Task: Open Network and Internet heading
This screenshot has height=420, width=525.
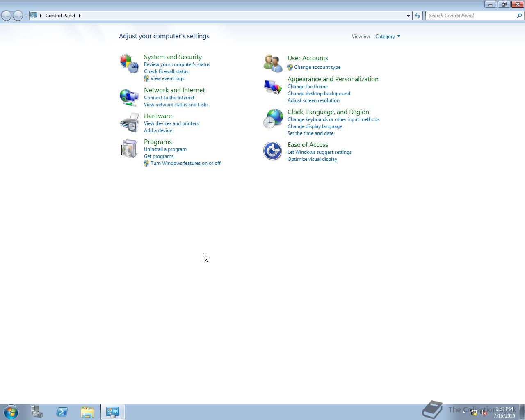Action: [x=174, y=90]
